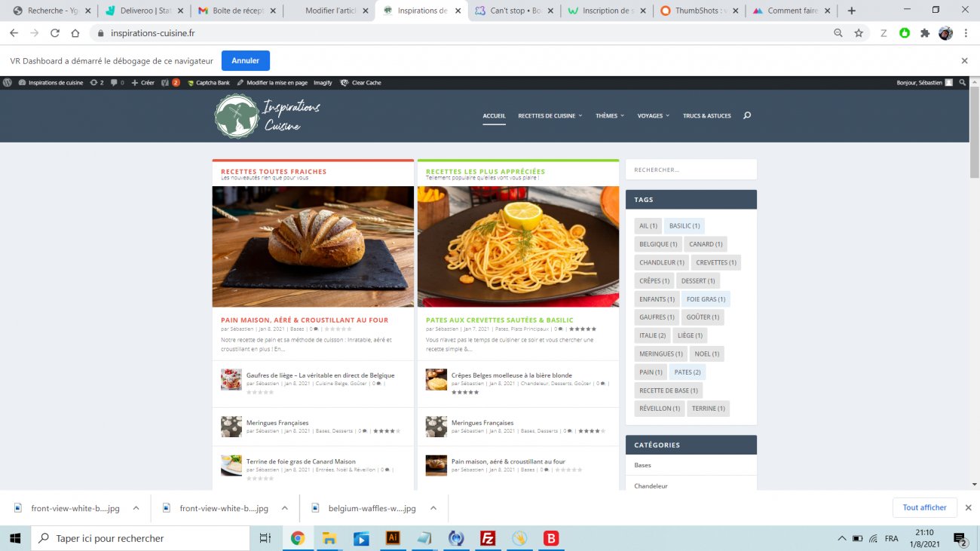Click the Créer plus item
The width and height of the screenshot is (980, 551).
(x=143, y=83)
